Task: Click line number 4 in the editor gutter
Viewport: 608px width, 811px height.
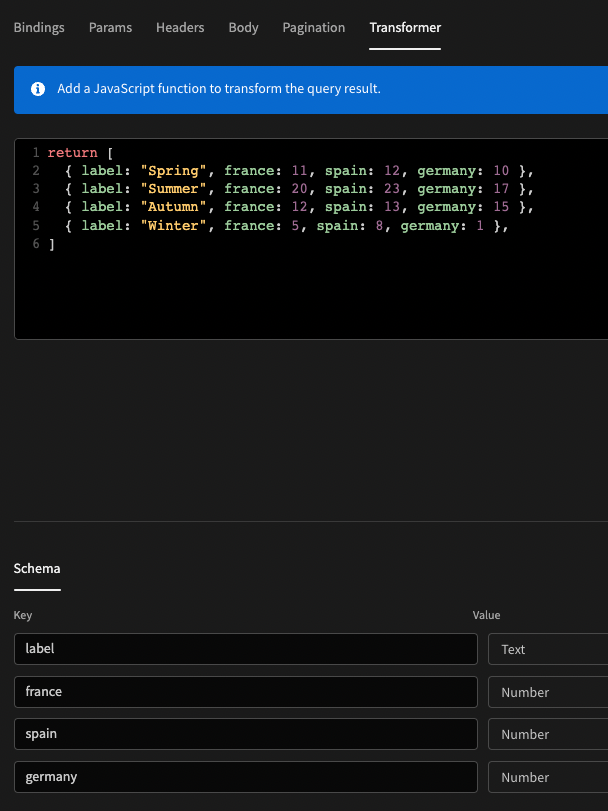Action: pyautogui.click(x=36, y=207)
